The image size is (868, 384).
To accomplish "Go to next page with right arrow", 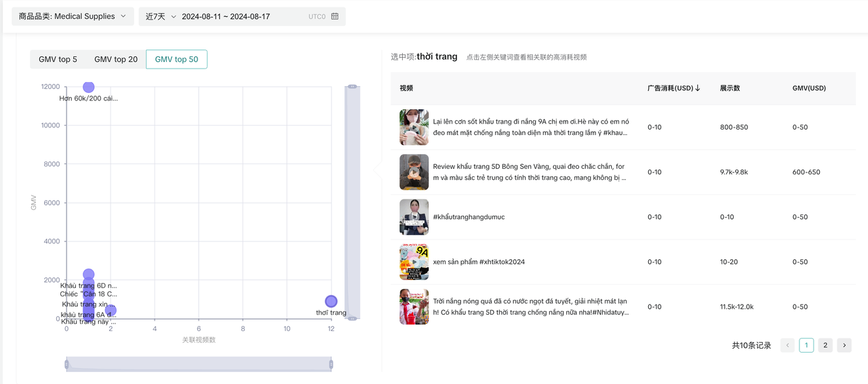I will (844, 345).
